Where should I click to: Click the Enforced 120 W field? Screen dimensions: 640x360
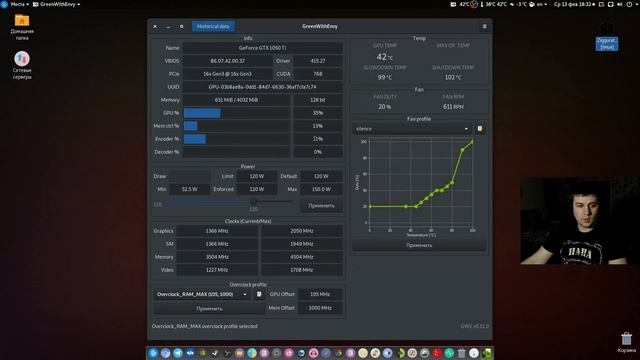click(256, 189)
